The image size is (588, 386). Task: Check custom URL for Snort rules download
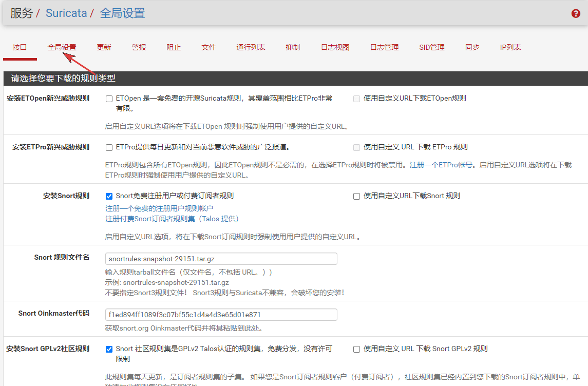pos(356,196)
